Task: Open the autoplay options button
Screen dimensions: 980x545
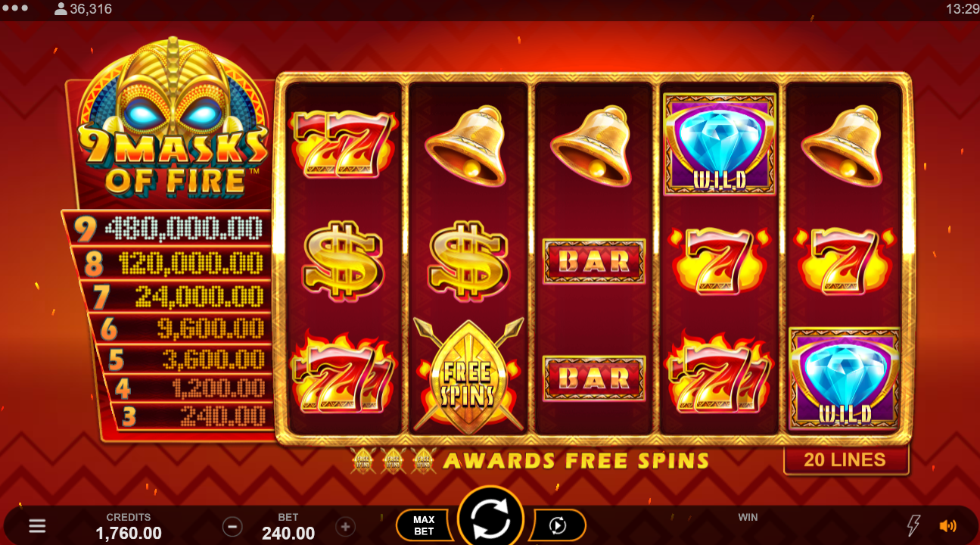Action: (558, 525)
